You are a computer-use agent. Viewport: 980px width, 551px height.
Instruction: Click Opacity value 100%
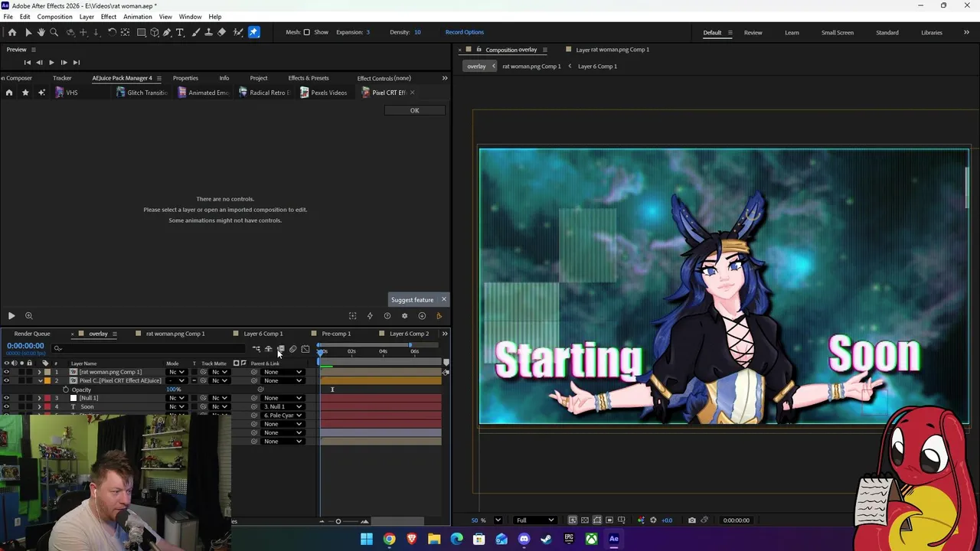174,390
